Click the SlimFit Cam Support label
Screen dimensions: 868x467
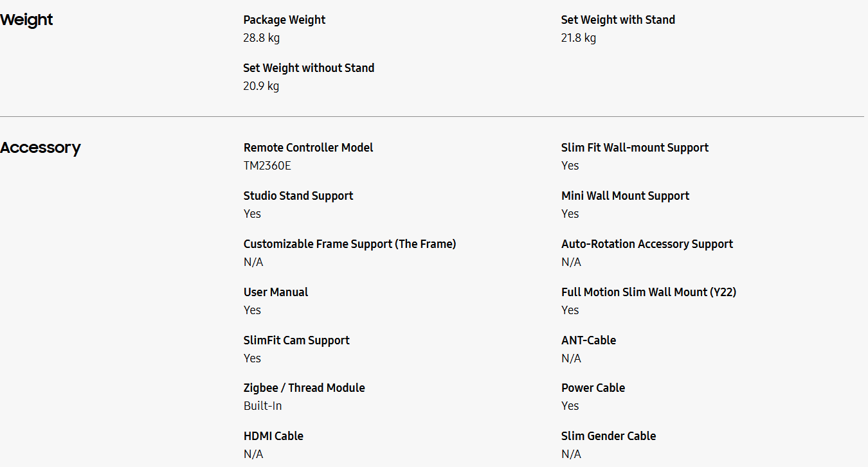pos(296,340)
